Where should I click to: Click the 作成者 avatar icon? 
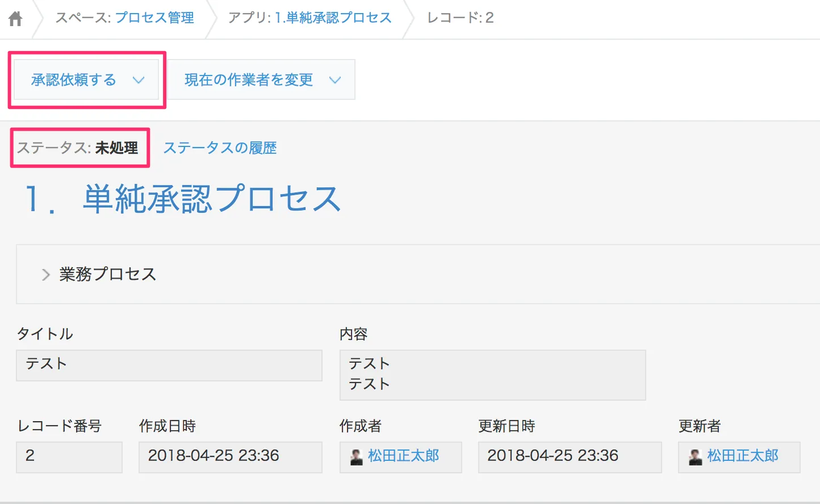357,457
